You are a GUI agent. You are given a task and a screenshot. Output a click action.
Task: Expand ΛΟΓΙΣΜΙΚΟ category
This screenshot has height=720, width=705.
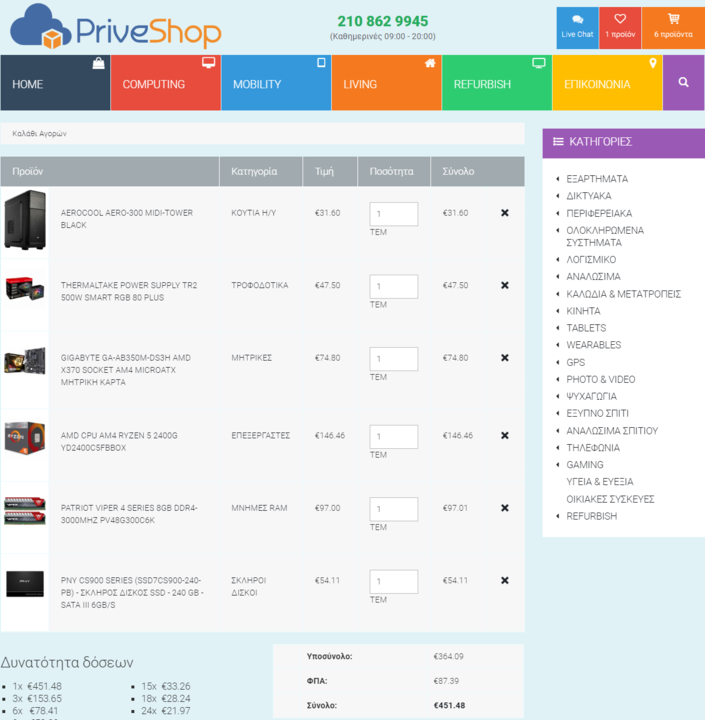click(x=591, y=260)
